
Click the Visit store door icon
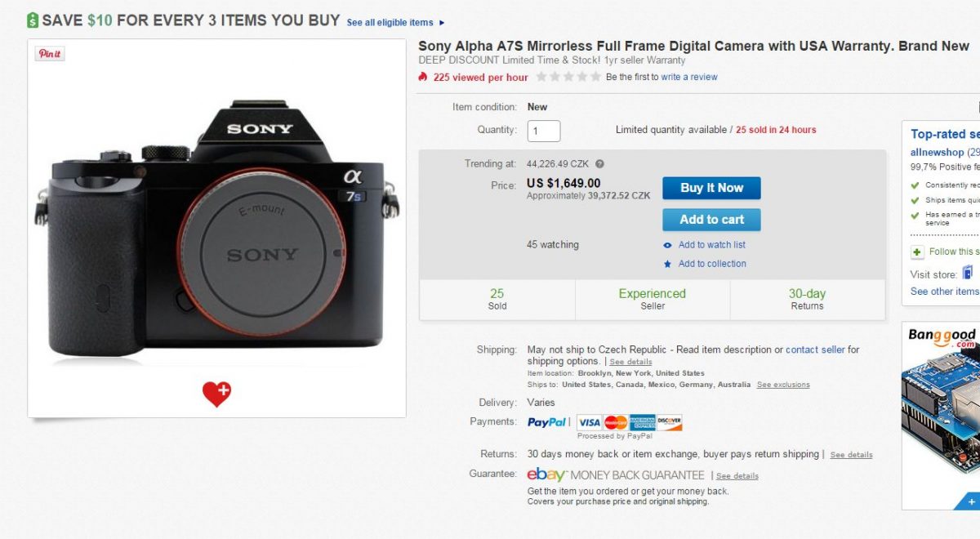(x=968, y=273)
